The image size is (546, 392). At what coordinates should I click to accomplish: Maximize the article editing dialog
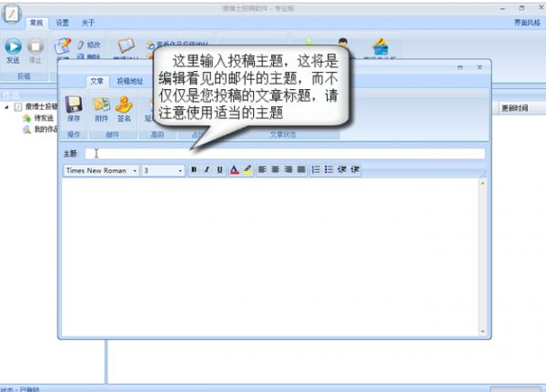(x=460, y=67)
